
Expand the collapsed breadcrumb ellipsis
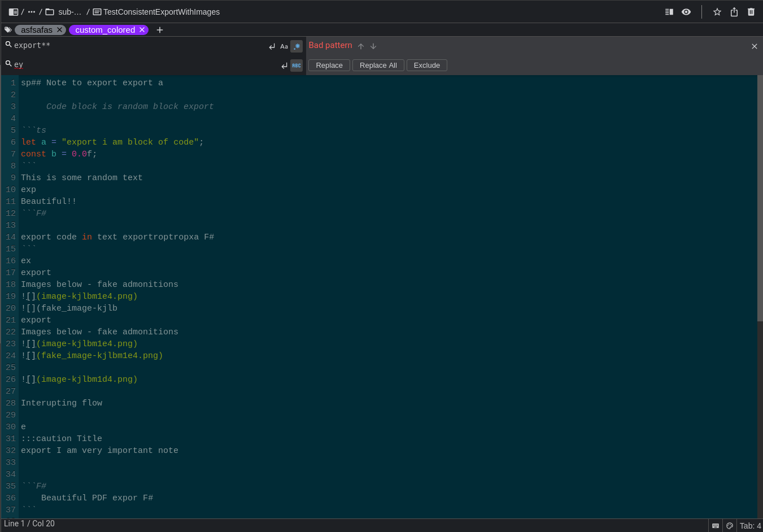32,12
